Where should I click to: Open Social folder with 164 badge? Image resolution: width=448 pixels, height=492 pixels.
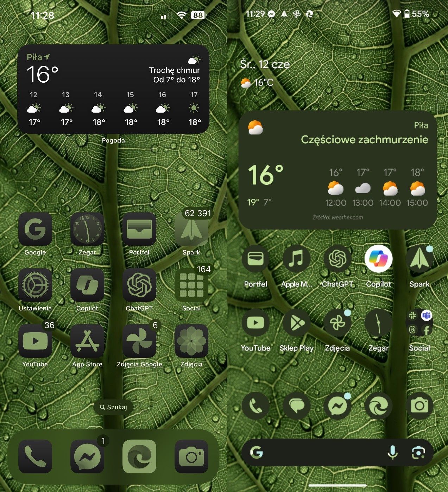(191, 285)
